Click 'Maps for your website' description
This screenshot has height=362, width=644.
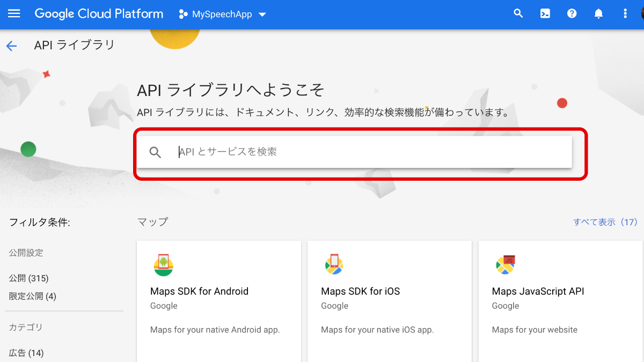tap(535, 330)
